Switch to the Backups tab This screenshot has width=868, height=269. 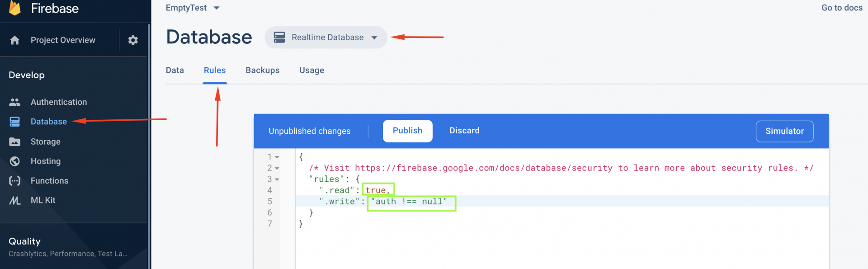pos(262,71)
